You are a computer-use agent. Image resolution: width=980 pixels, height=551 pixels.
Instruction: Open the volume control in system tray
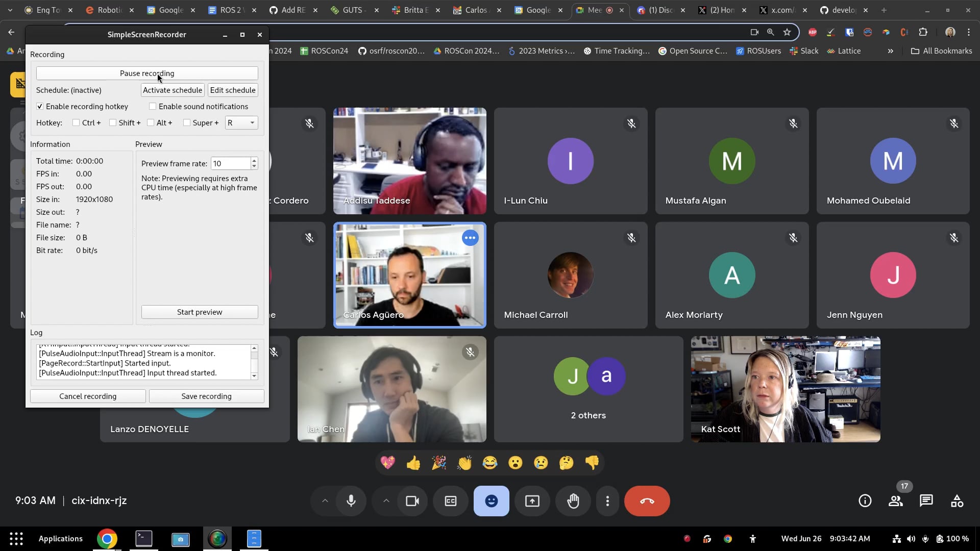click(911, 539)
